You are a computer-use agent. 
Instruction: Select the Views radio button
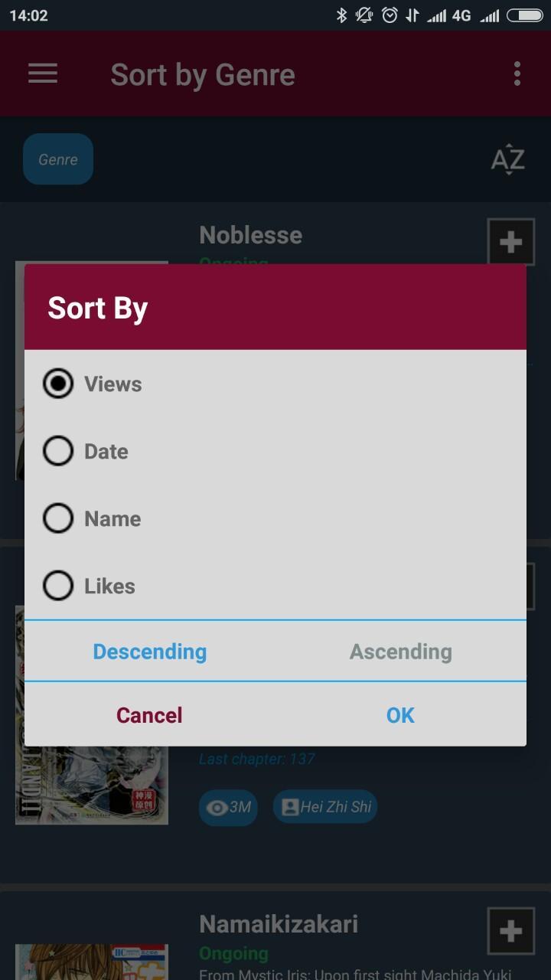(58, 384)
